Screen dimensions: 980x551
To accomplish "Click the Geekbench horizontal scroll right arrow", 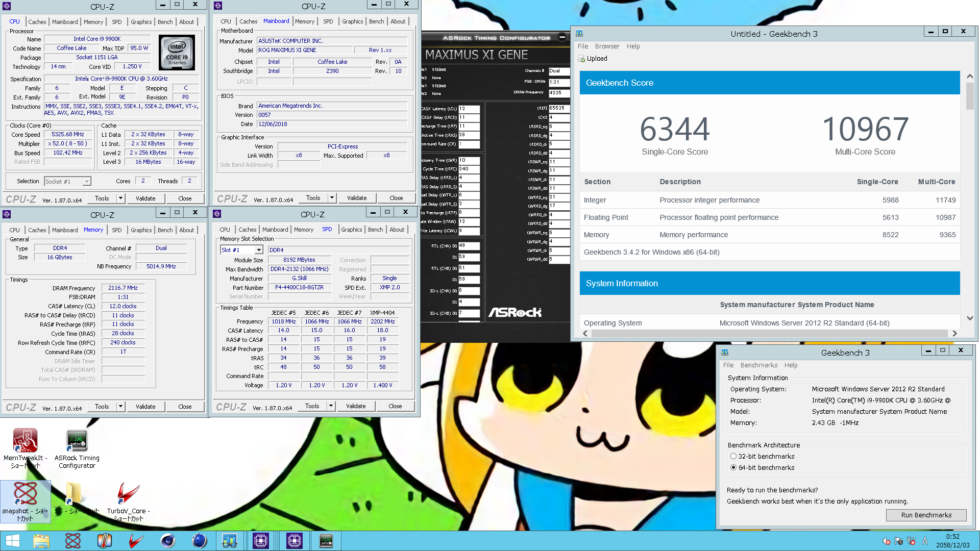I will click(954, 333).
